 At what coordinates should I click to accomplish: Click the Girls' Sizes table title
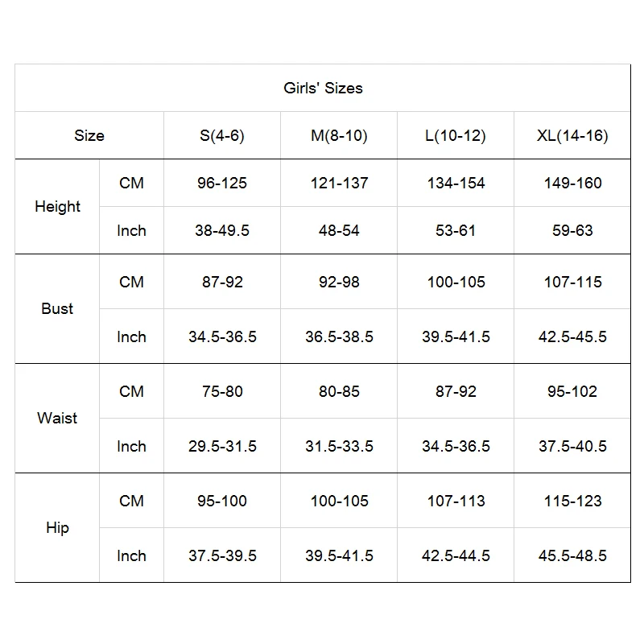pos(323,88)
